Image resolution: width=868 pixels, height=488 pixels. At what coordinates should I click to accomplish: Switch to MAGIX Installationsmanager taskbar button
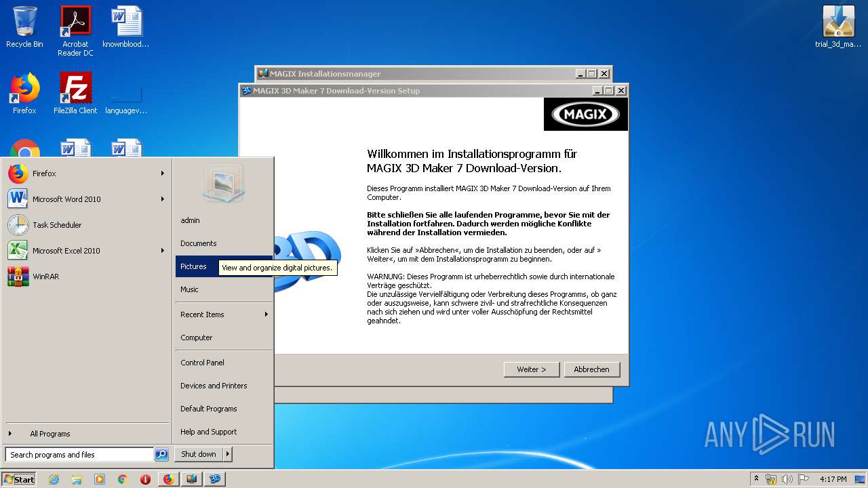[192, 479]
